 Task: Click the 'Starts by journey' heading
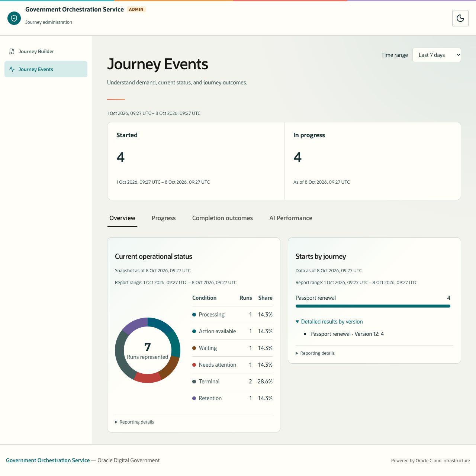(321, 257)
